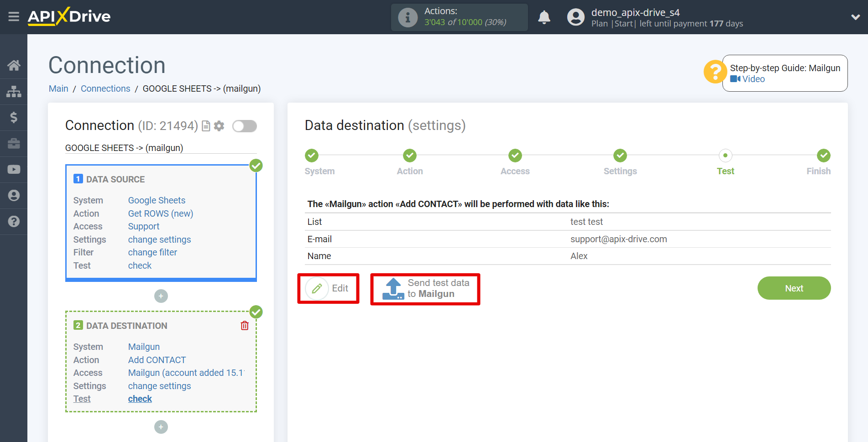Click the Actions counter 3'043 of 10'000
The image size is (868, 442).
click(465, 22)
